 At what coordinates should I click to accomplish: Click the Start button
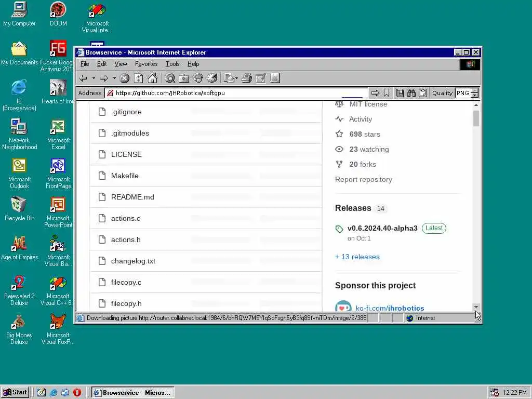(15, 392)
